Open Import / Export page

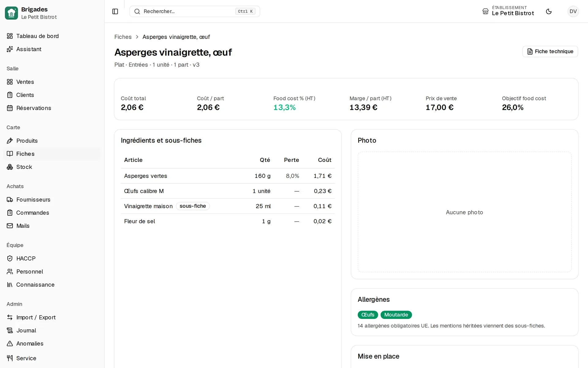coord(52,317)
